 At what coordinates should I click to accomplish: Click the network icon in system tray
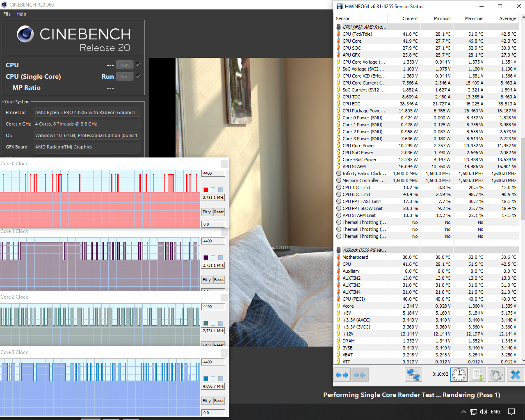pos(474,412)
